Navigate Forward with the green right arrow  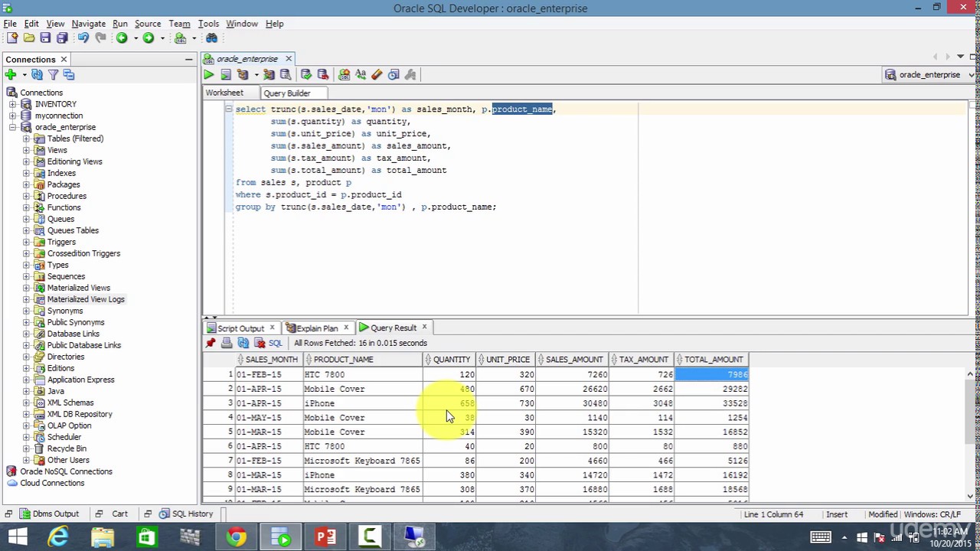pos(149,37)
